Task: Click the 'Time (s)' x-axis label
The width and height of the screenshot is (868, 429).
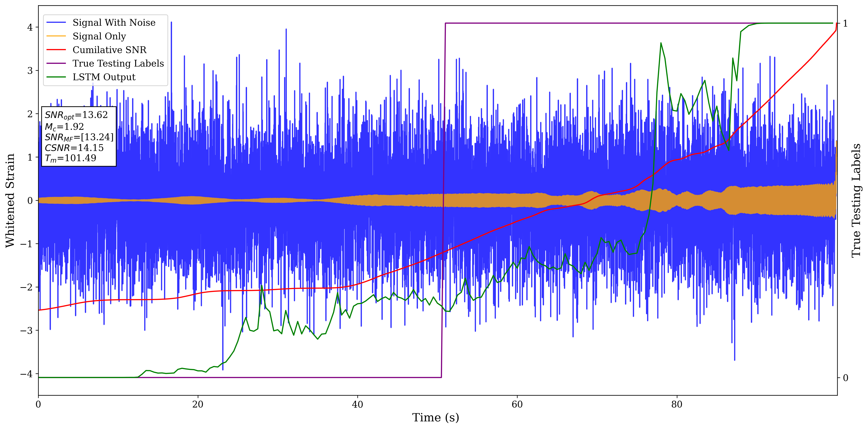Action: pos(435,418)
